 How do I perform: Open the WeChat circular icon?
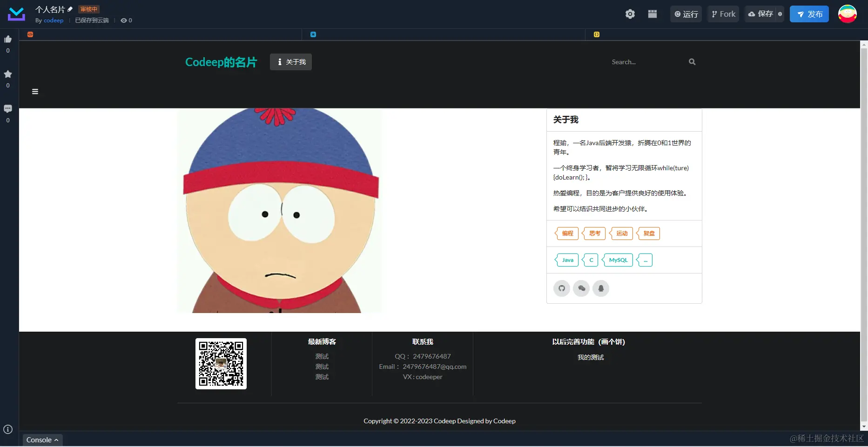click(581, 288)
